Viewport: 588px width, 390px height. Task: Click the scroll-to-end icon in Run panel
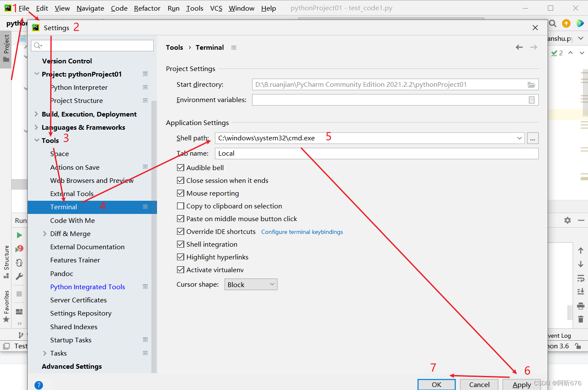581,291
